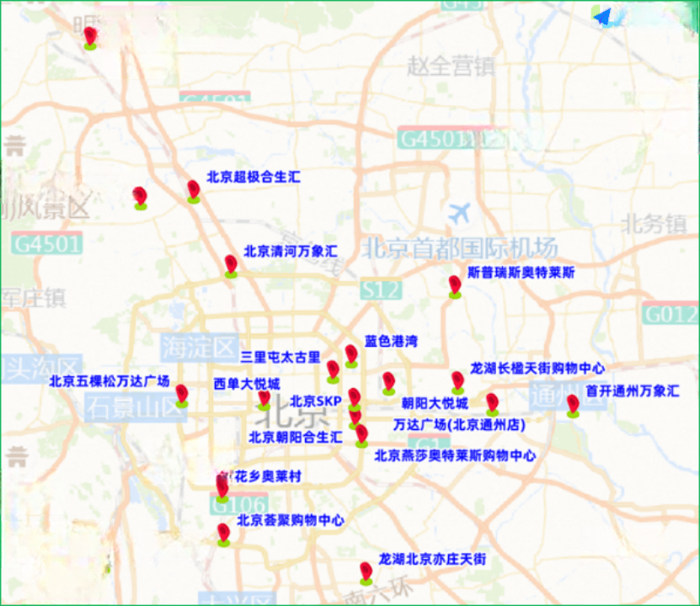700x606 pixels.
Task: Click the 海淀区 district label
Action: tap(199, 348)
